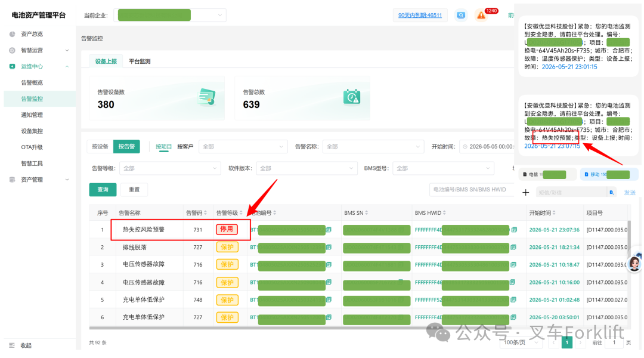The image size is (644, 358).
Task: Open the warning icon with 1240 badge
Action: [481, 16]
